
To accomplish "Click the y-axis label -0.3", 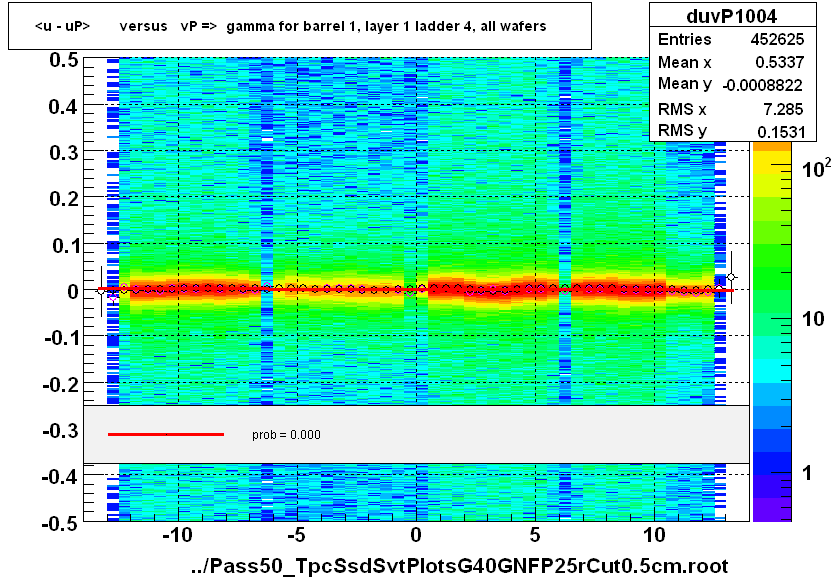I will 61,431.
